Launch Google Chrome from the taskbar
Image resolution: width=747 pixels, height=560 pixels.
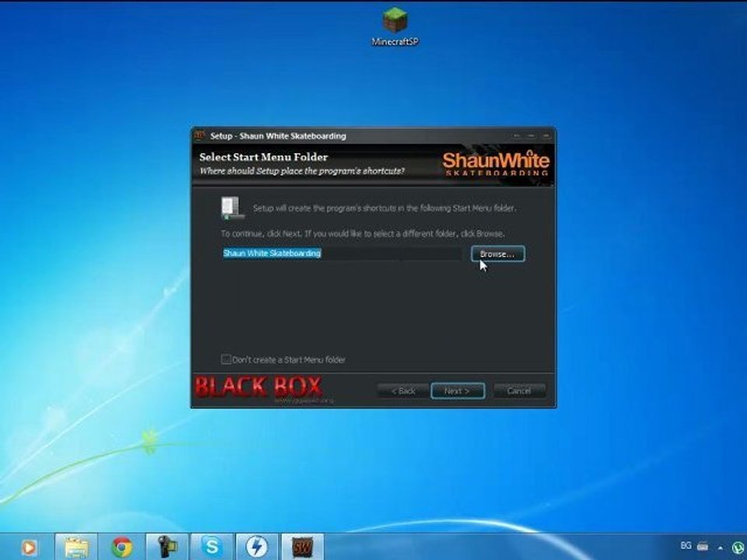[121, 547]
